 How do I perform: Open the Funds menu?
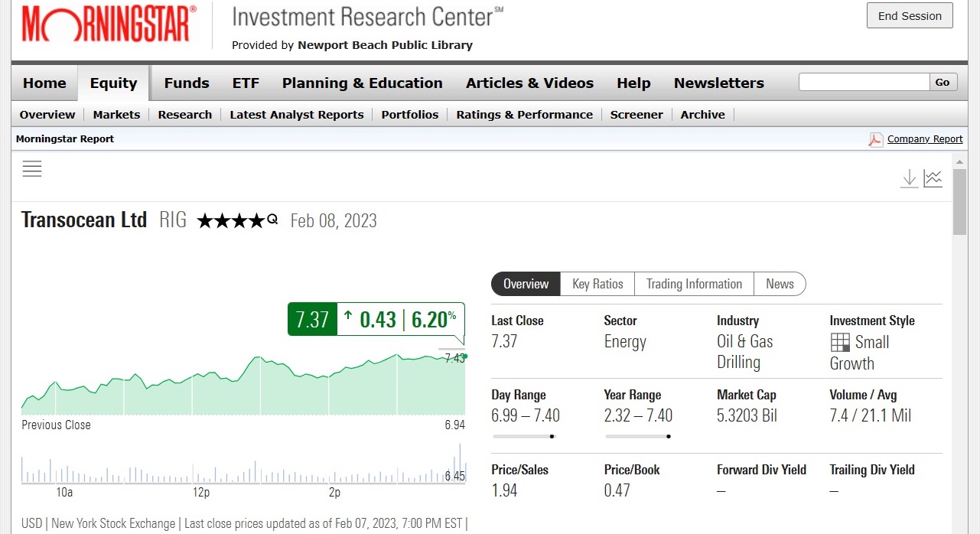click(187, 83)
